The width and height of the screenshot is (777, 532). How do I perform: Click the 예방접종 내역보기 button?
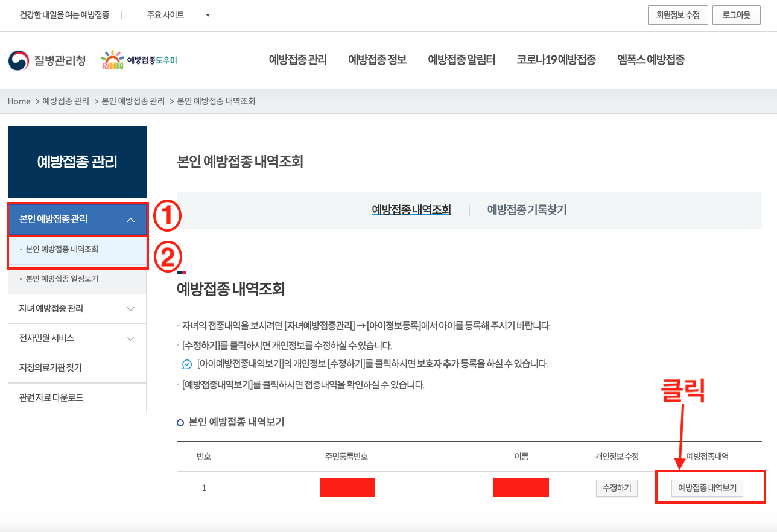pyautogui.click(x=708, y=488)
